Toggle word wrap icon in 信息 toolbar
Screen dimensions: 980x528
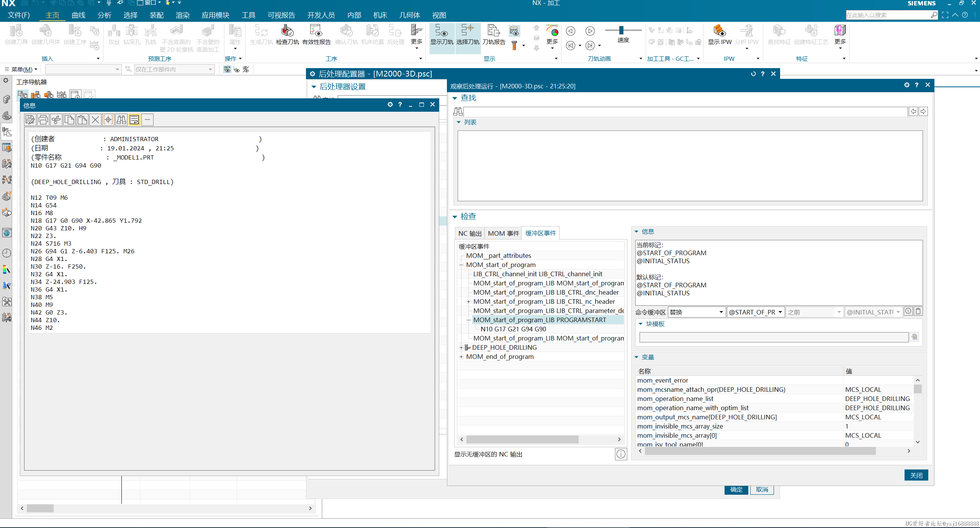point(134,120)
